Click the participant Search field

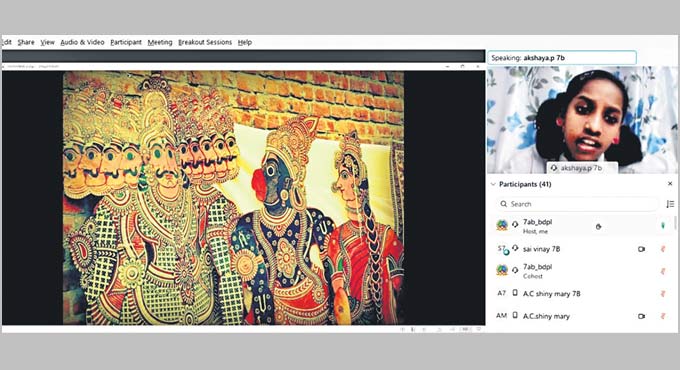pyautogui.click(x=577, y=204)
